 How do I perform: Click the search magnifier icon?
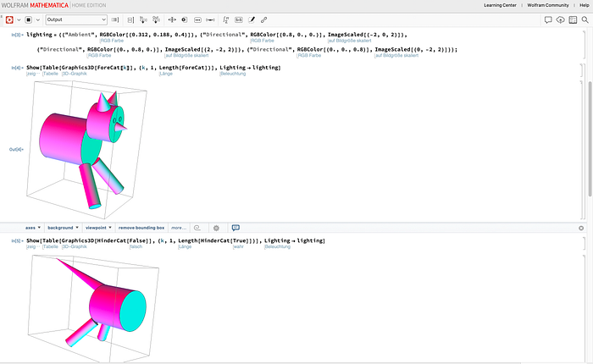[x=585, y=19]
